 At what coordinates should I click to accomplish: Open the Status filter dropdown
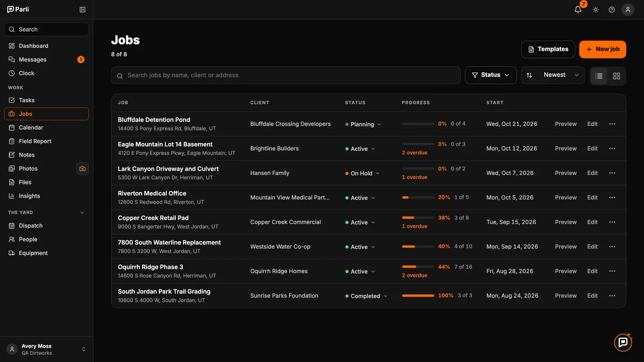[491, 75]
